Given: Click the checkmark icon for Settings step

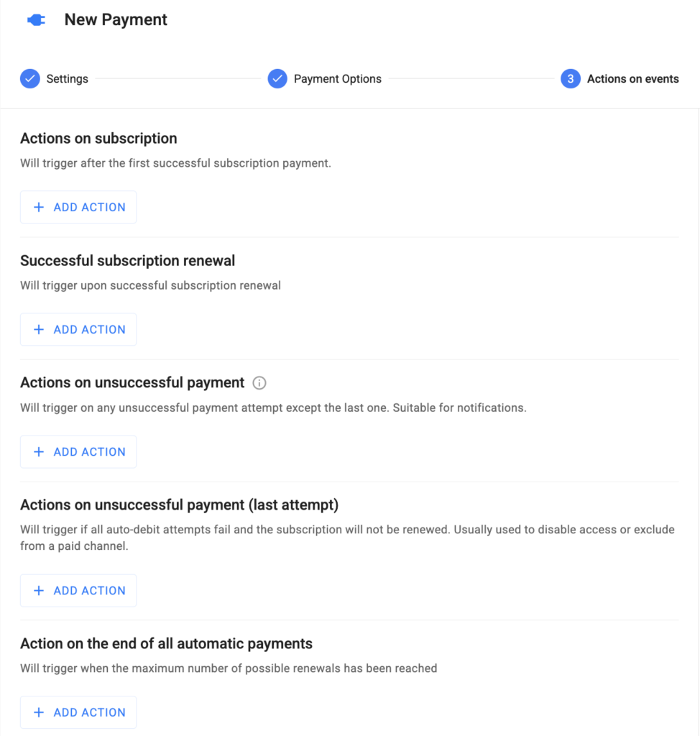Looking at the screenshot, I should [x=30, y=79].
